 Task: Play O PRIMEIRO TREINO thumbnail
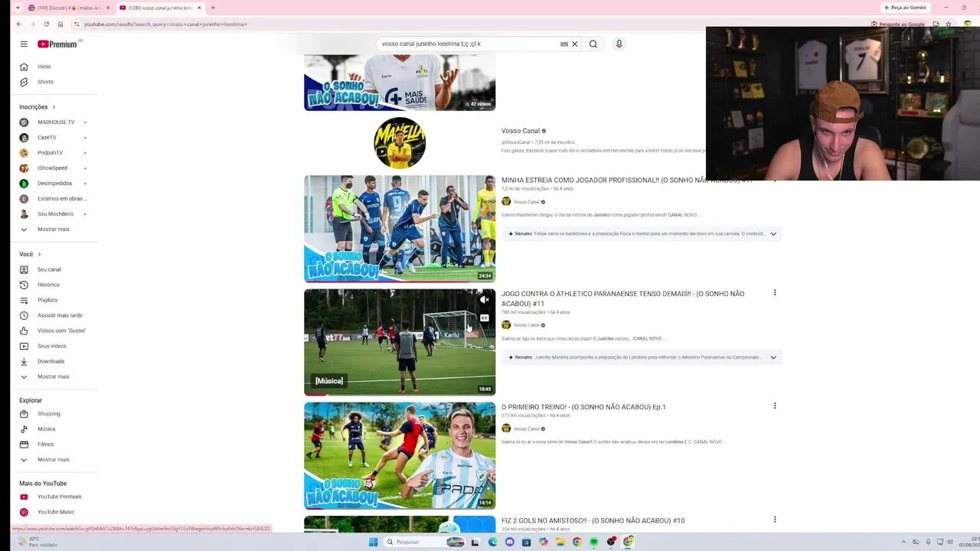[x=400, y=456]
